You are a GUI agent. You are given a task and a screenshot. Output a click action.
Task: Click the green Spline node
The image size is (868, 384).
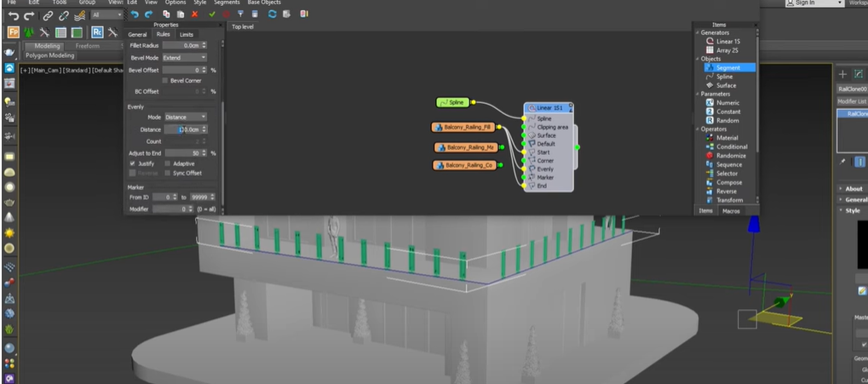pyautogui.click(x=452, y=102)
